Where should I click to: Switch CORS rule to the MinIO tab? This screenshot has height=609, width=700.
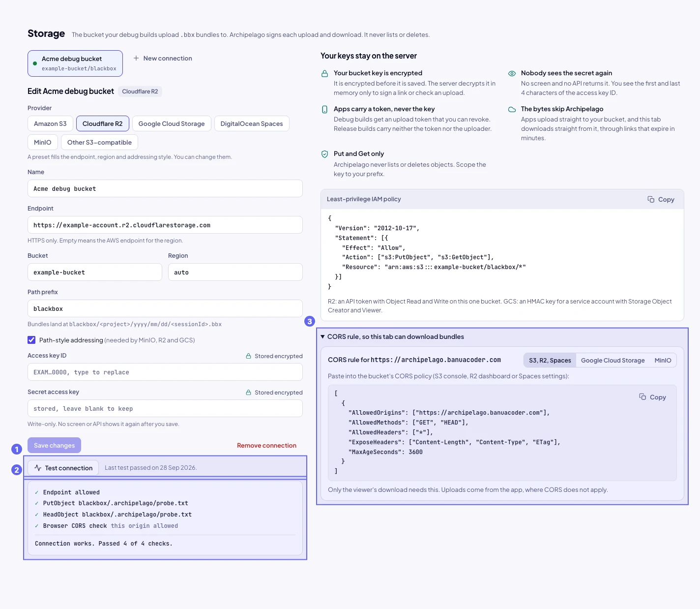click(x=663, y=360)
